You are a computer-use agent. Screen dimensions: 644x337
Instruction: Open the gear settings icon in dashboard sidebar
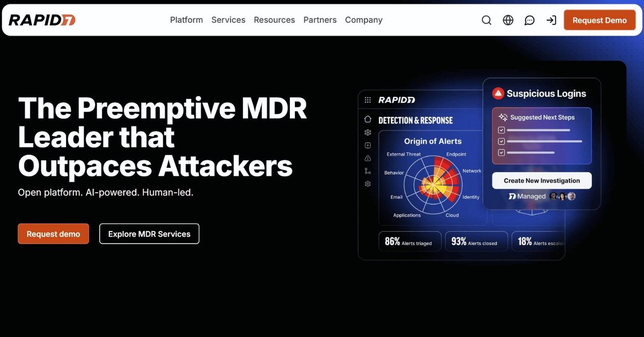point(368,184)
